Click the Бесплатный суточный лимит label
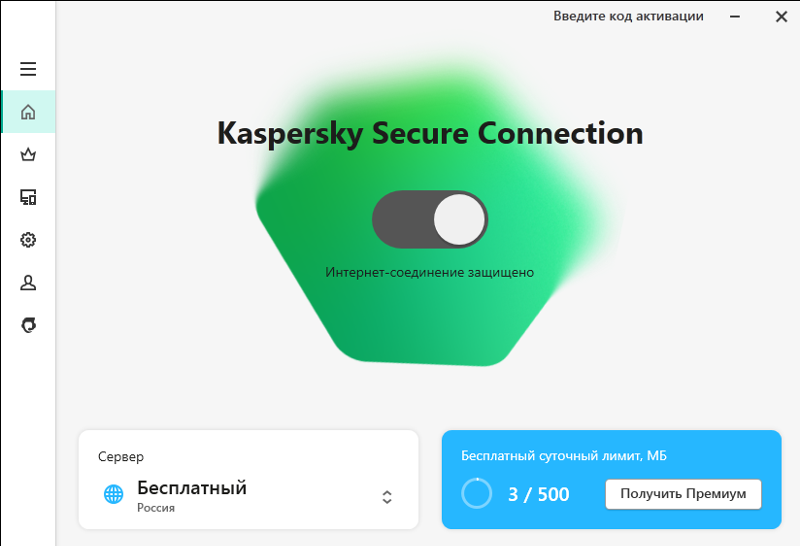Viewport: 800px width, 546px height. point(564,456)
